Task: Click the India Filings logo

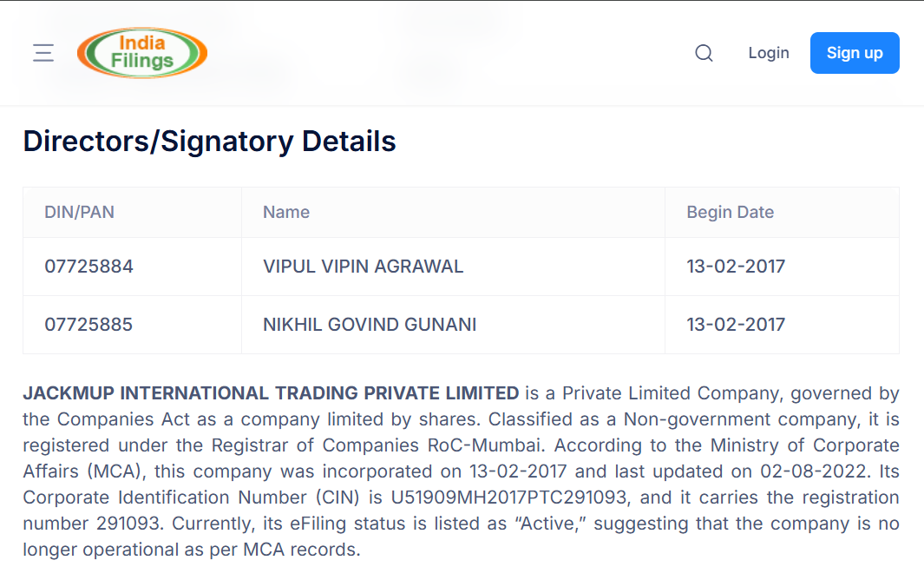Action: (142, 52)
